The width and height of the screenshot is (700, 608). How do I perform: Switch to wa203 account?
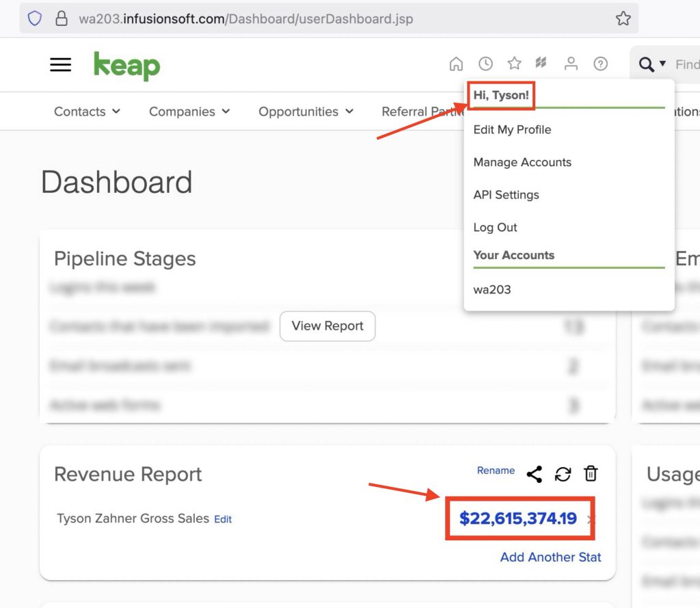point(492,289)
